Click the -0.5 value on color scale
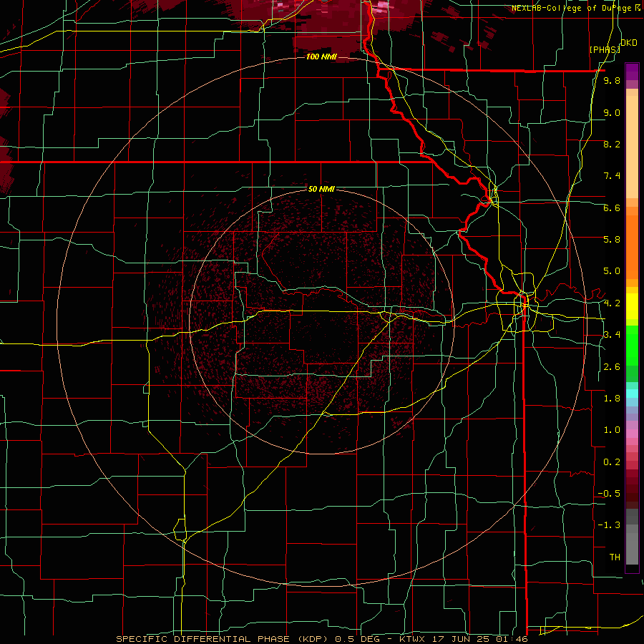This screenshot has height=644, width=644. click(x=610, y=494)
